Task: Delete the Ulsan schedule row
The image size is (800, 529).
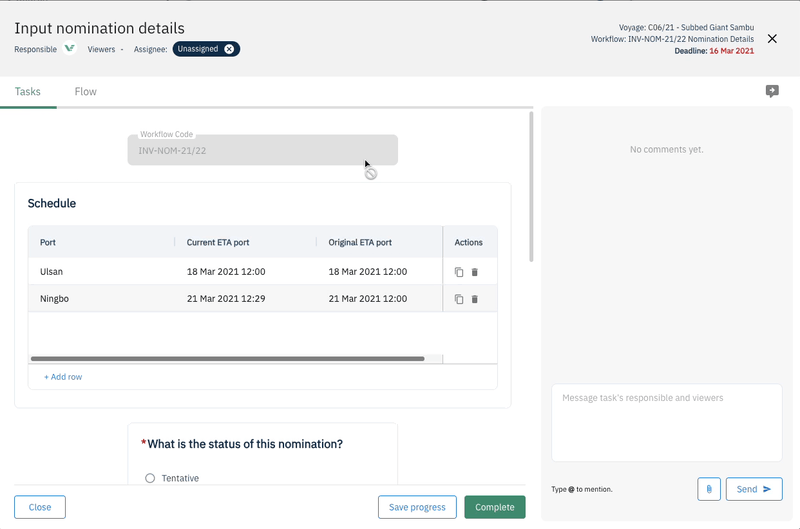Action: click(x=475, y=272)
